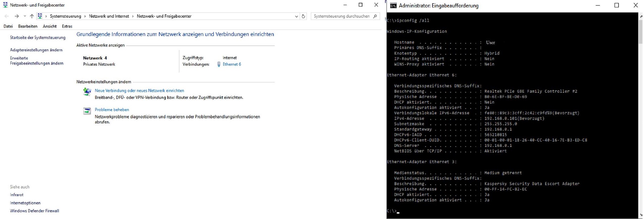This screenshot has height=219, width=644.
Task: Open Windows Defender Firewall link
Action: [x=35, y=211]
